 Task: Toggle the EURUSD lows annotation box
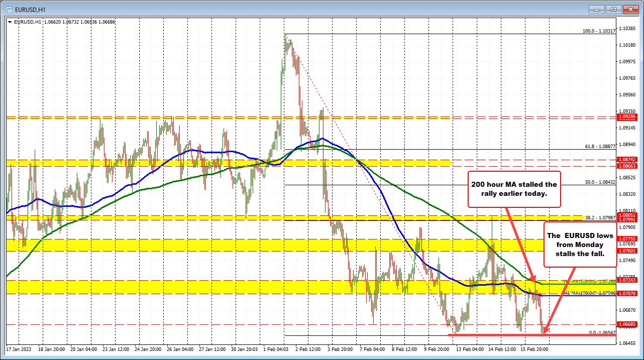tap(580, 245)
